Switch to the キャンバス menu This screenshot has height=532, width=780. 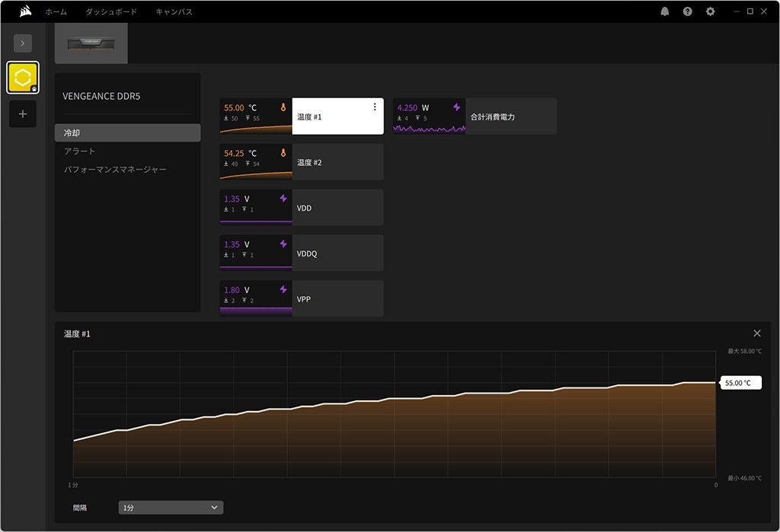[174, 12]
